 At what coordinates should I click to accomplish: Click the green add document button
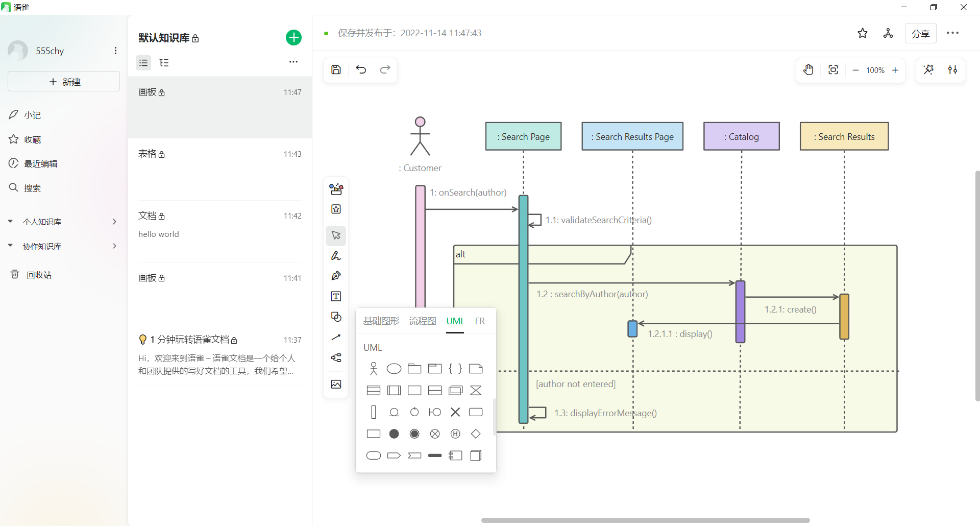[x=293, y=38]
